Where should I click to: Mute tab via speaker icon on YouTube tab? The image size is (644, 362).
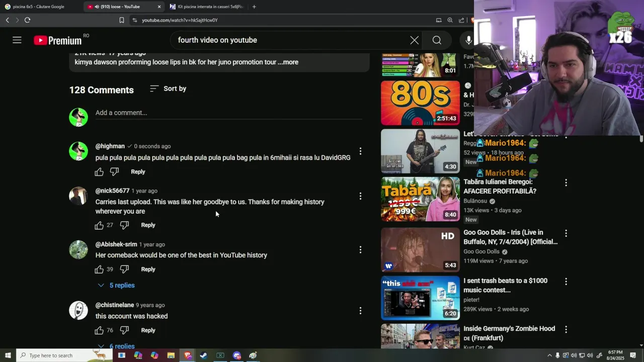(x=97, y=7)
